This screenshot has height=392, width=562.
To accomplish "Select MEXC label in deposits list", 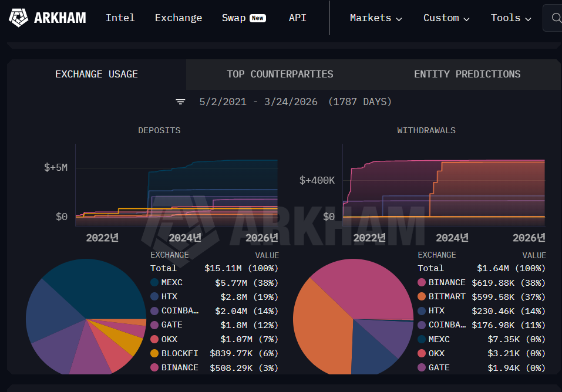I will pyautogui.click(x=171, y=282).
